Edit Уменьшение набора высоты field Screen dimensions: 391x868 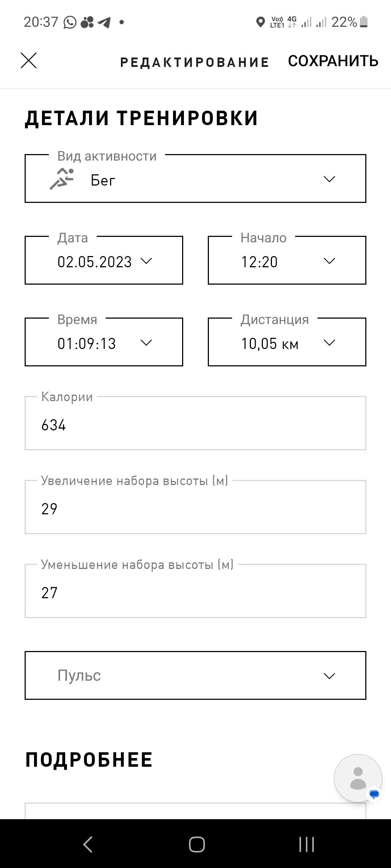tap(195, 591)
